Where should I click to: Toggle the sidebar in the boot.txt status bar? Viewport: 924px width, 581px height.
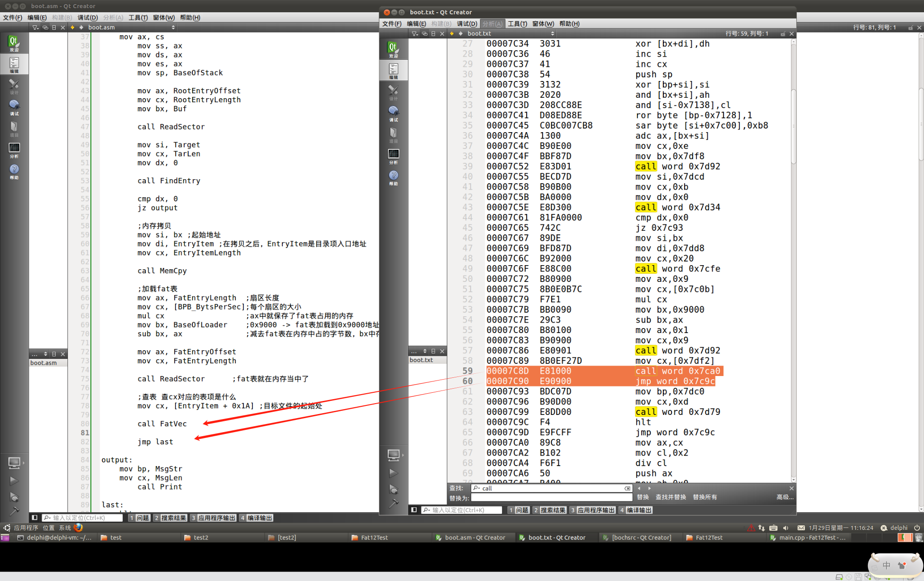point(414,510)
